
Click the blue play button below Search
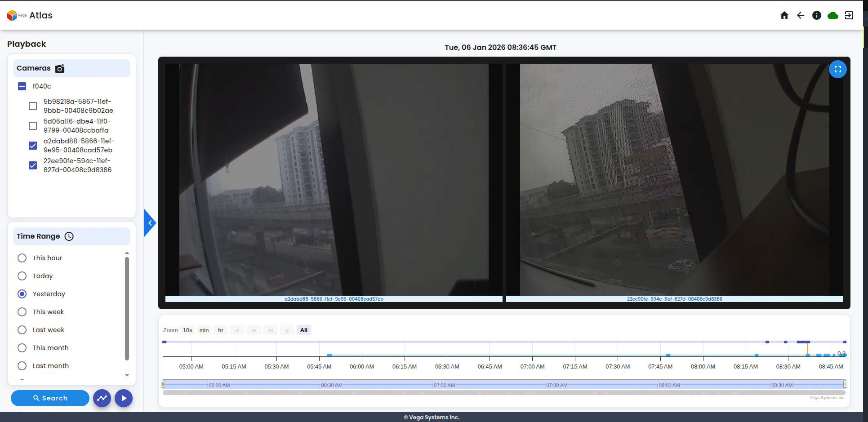tap(123, 398)
